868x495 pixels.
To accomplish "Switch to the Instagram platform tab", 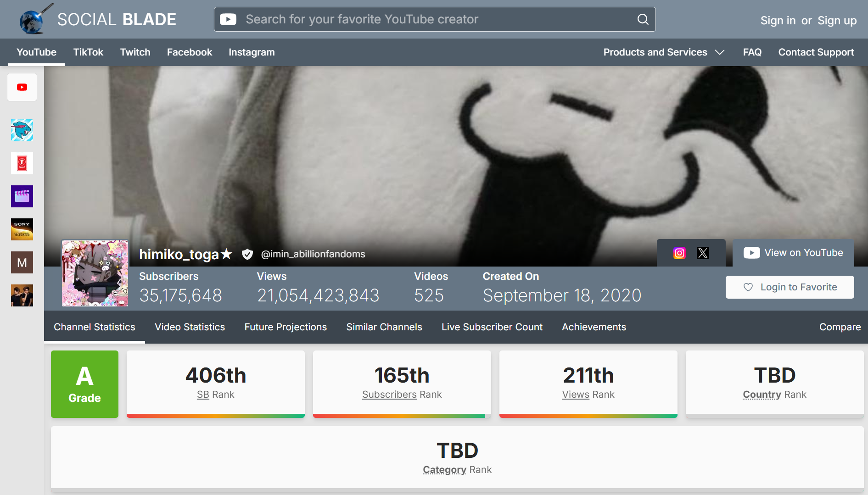I will pyautogui.click(x=252, y=52).
